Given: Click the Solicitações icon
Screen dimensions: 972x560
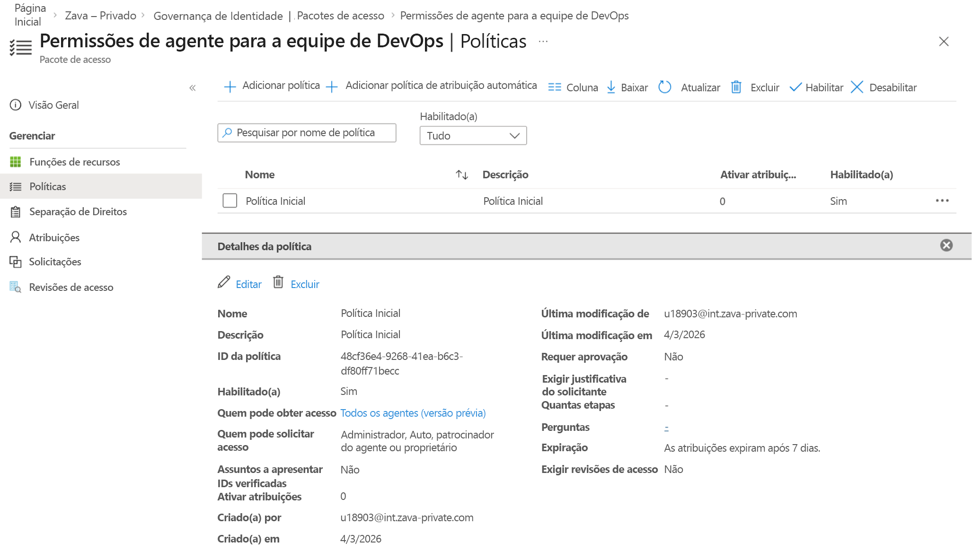Looking at the screenshot, I should [x=16, y=262].
